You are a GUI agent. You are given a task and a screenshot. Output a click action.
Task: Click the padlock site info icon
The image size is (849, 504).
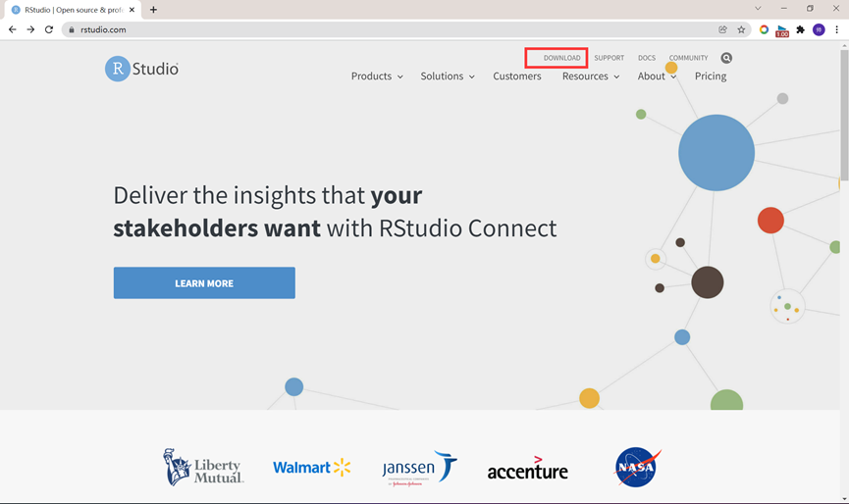click(72, 29)
